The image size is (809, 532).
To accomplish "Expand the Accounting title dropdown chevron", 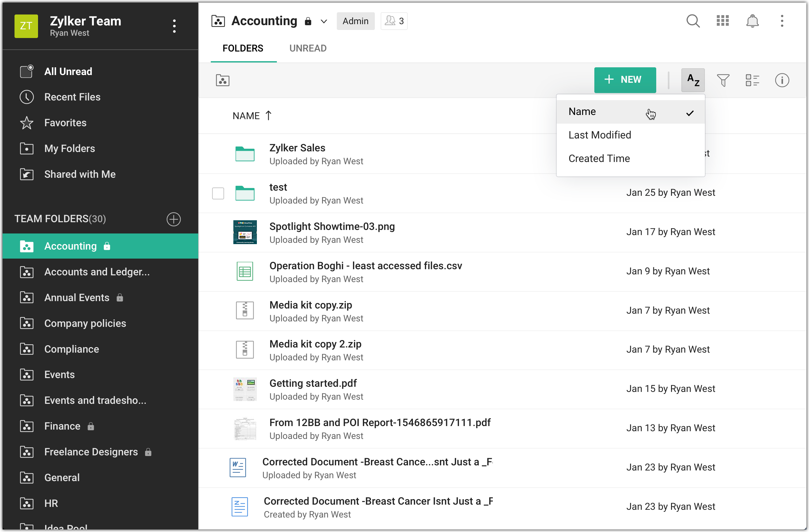I will coord(324,21).
